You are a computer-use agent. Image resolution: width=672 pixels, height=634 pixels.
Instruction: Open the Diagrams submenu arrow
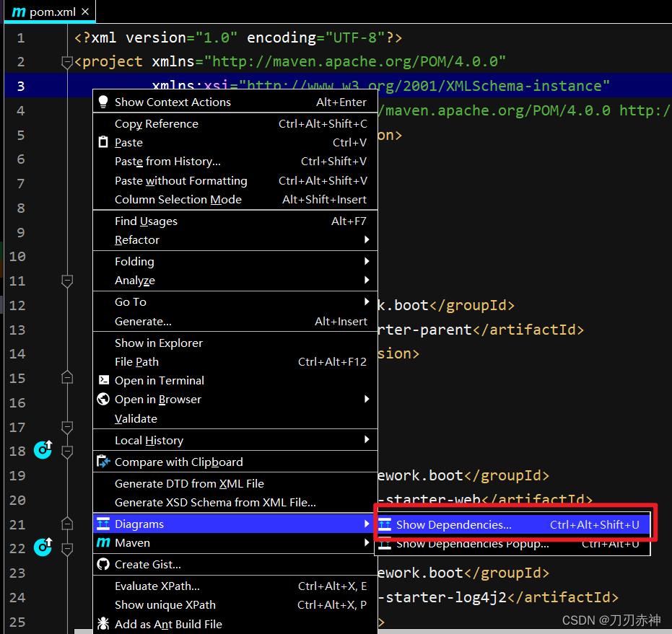pos(367,524)
